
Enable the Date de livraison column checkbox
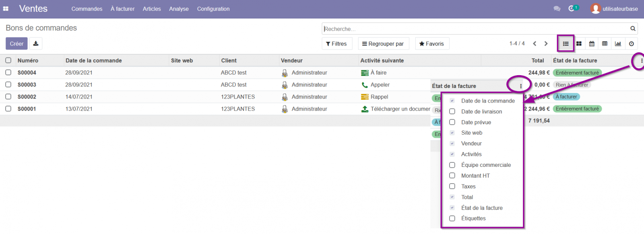point(452,111)
